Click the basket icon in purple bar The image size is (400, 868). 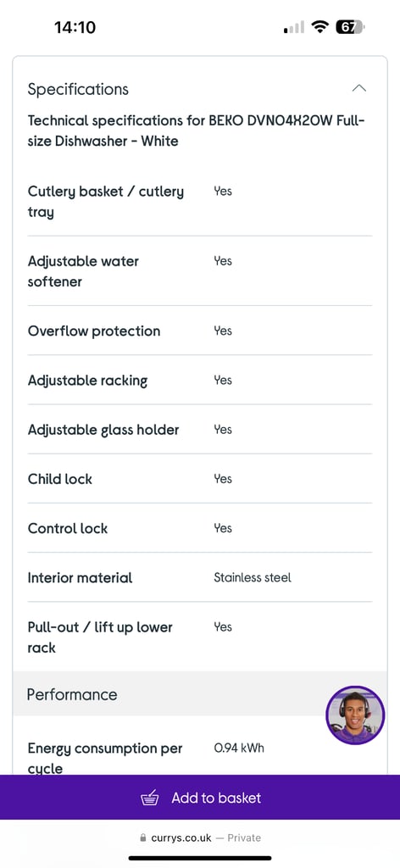(149, 798)
